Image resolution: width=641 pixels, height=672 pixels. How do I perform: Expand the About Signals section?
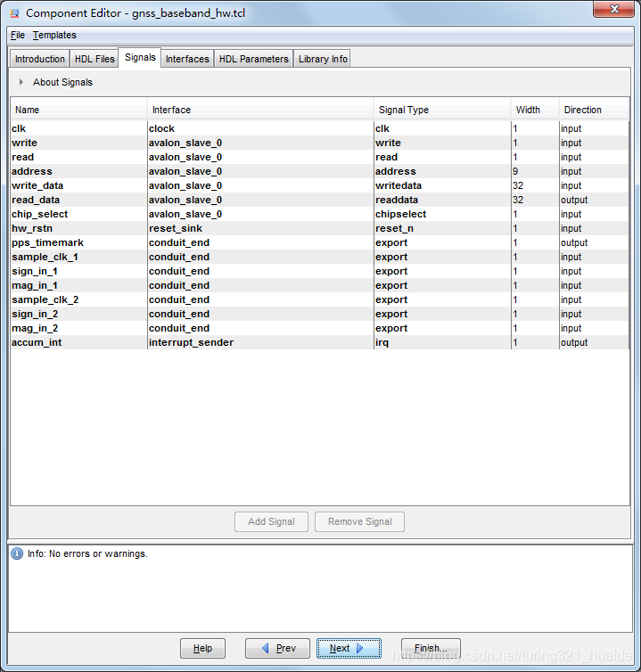(21, 82)
